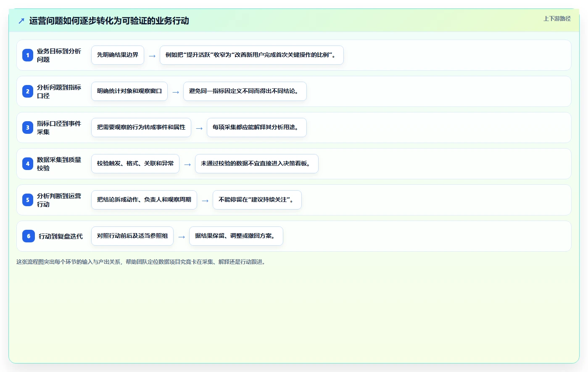
Task: Click the step 3 number badge
Action: pos(28,128)
